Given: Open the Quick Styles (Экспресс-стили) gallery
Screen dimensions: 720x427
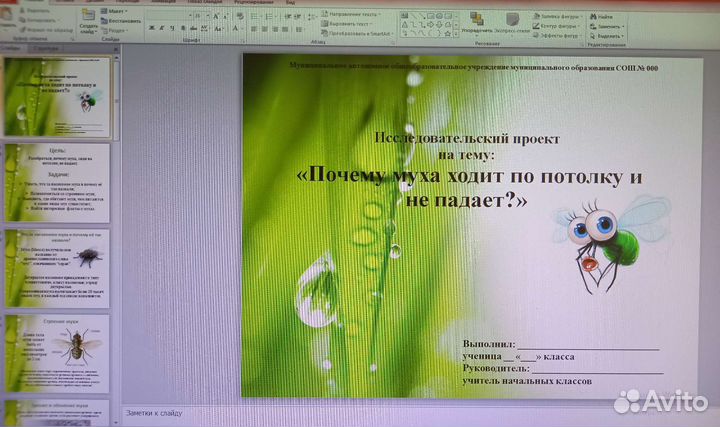Looking at the screenshot, I should [512, 23].
